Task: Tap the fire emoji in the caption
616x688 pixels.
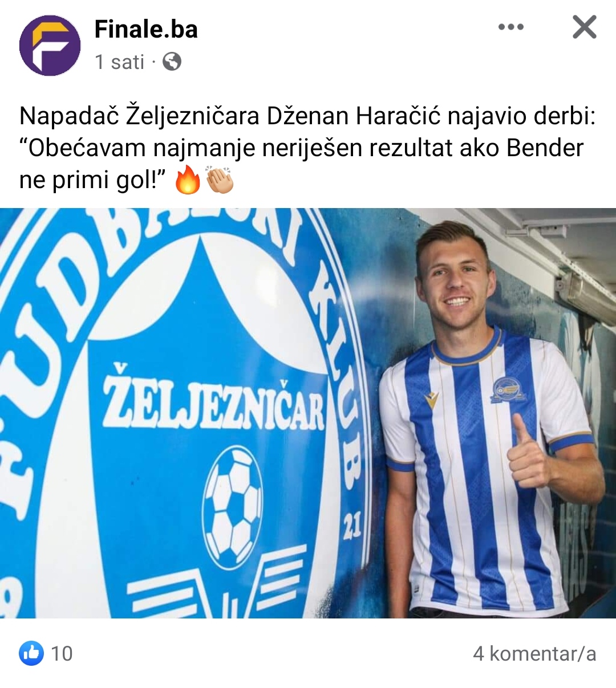Action: [188, 180]
